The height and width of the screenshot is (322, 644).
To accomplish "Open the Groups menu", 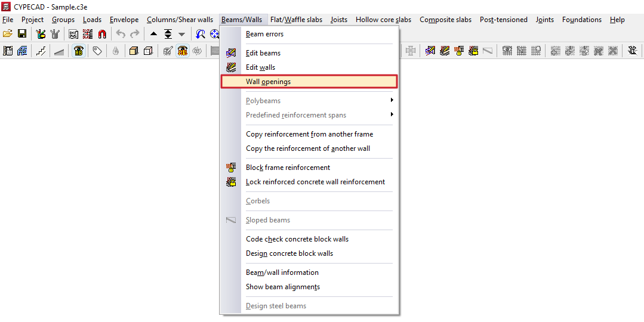I will [x=63, y=20].
